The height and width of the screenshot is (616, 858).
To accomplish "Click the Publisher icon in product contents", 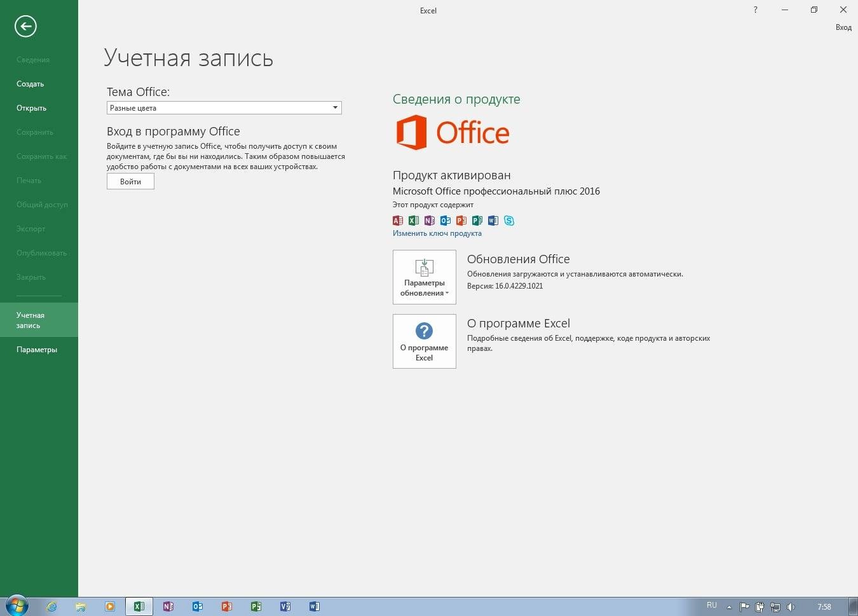I will click(477, 221).
